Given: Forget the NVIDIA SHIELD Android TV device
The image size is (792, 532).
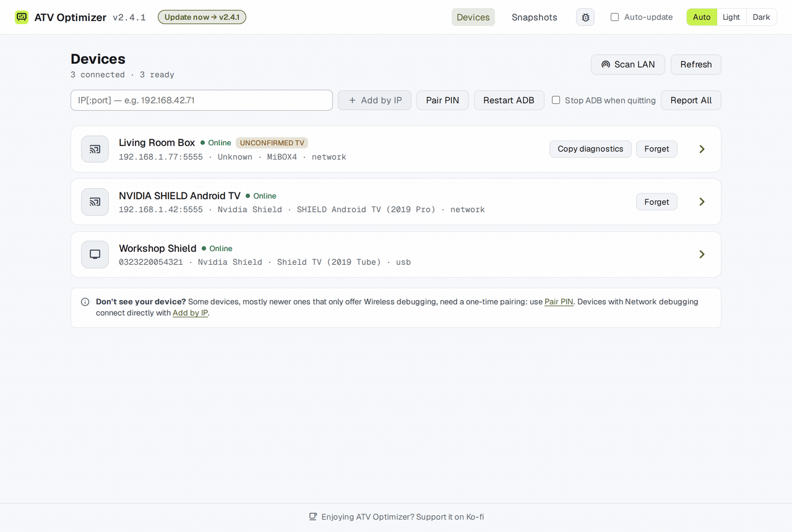Looking at the screenshot, I should click(x=656, y=202).
